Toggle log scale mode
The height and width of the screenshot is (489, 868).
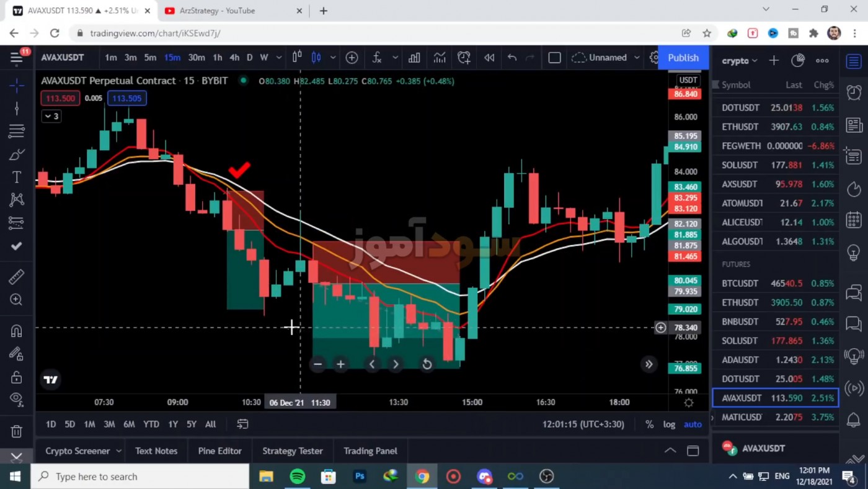click(x=669, y=424)
